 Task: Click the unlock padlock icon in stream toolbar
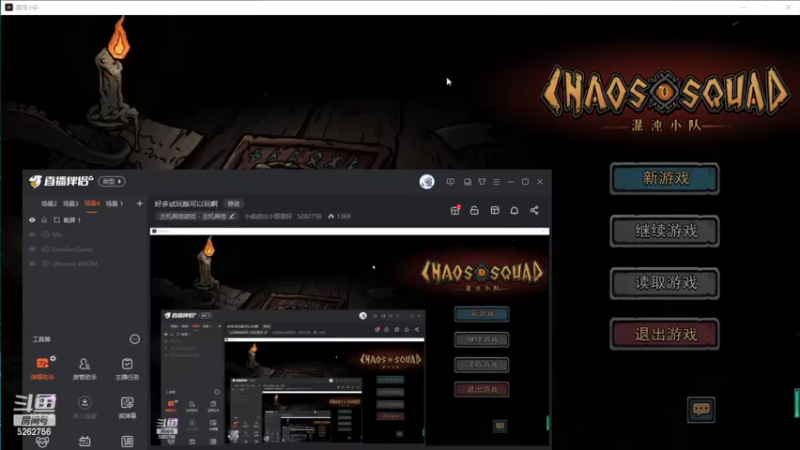coord(474,210)
